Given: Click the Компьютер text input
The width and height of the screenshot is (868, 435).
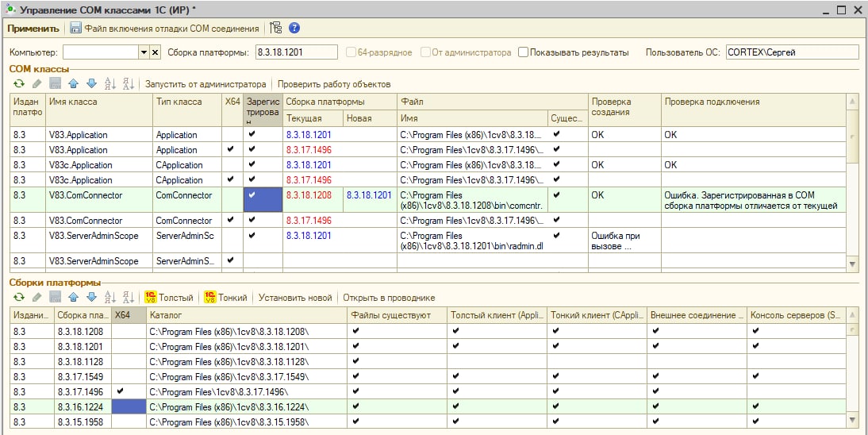Looking at the screenshot, I should point(101,52).
